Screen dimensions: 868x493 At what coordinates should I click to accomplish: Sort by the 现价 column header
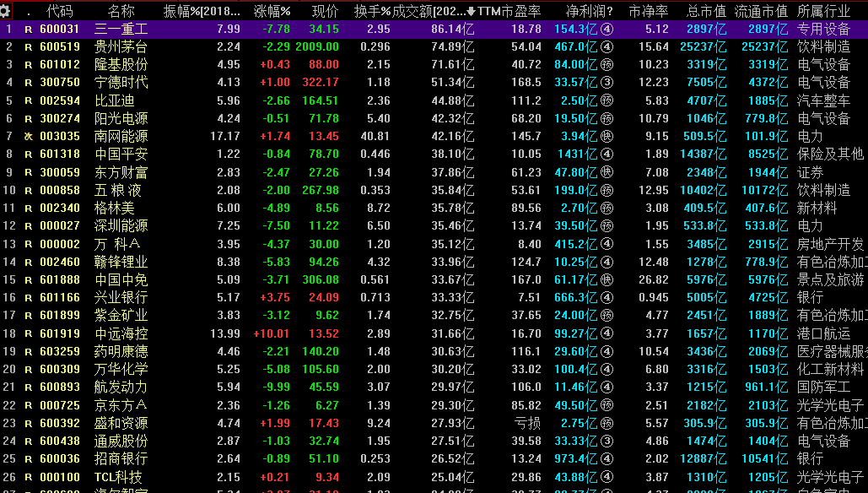(325, 11)
